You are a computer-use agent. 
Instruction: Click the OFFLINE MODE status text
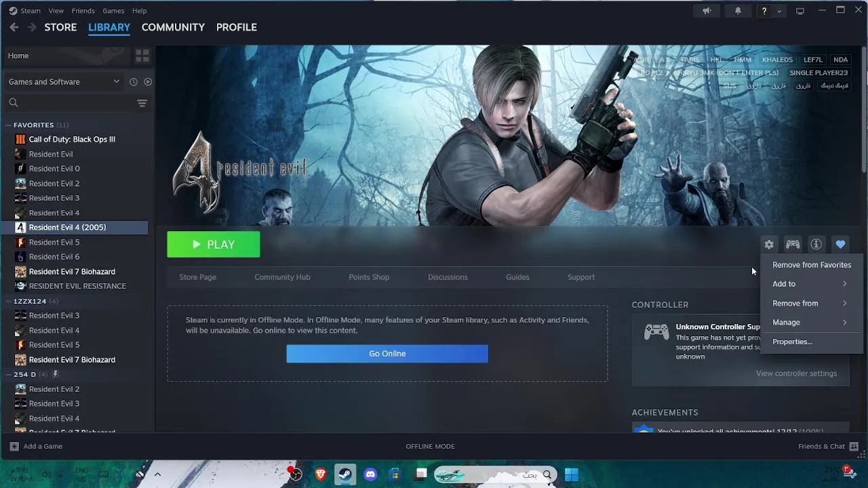point(430,446)
